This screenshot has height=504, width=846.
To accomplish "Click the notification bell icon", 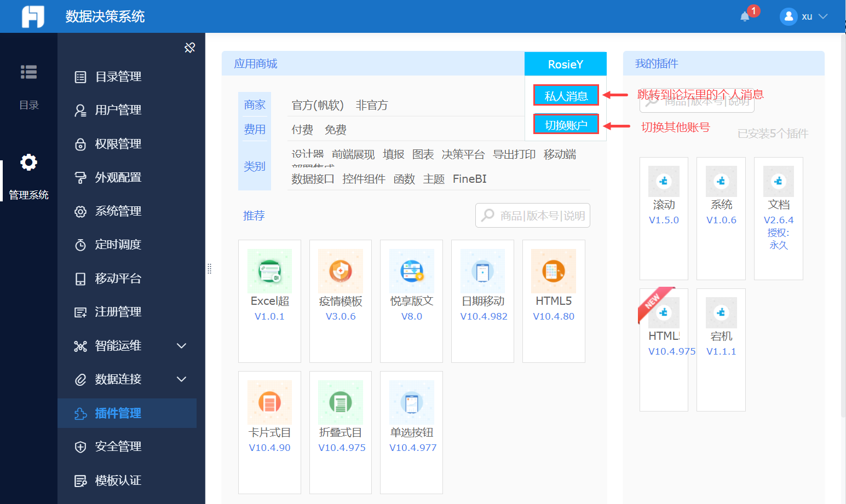I will tap(745, 16).
